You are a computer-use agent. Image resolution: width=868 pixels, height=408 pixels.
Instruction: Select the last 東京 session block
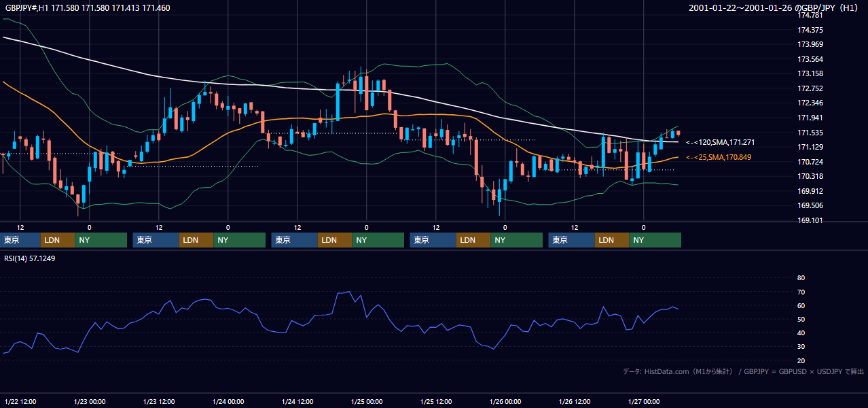click(572, 240)
